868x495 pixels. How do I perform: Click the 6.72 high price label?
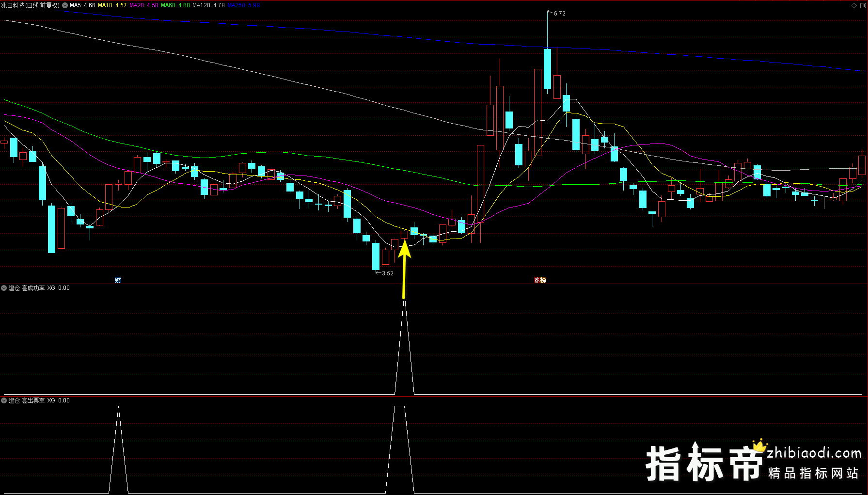[x=559, y=14]
